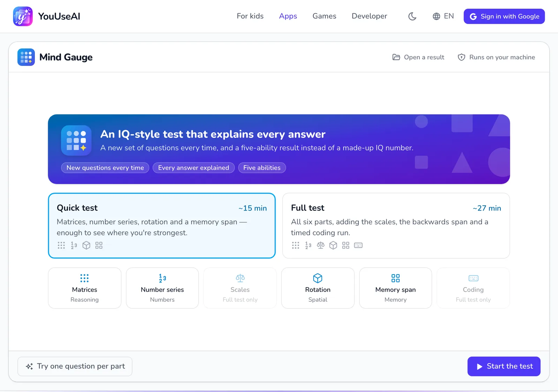Click the YouUseAI brand name
Viewport: 558px width, 392px height.
point(59,16)
